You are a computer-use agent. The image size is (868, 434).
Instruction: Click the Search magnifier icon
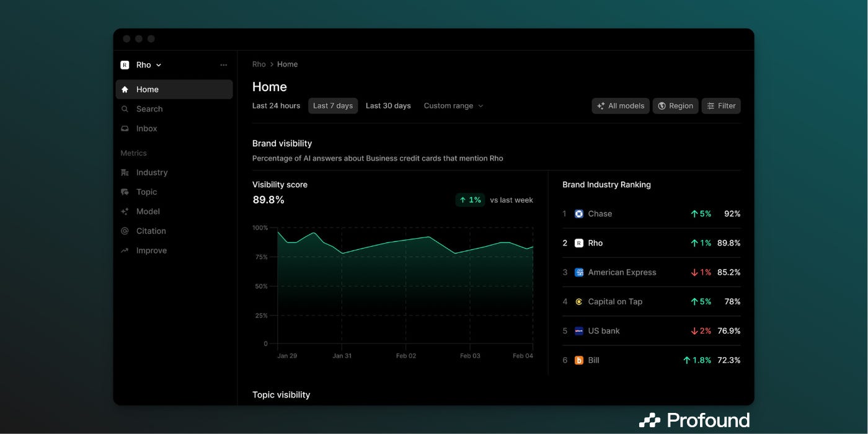point(125,108)
